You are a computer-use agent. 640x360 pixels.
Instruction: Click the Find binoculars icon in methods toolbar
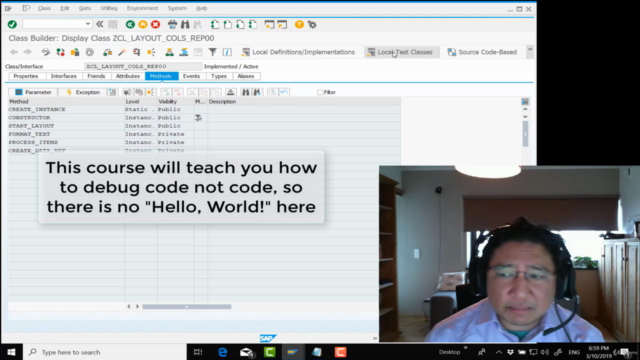coord(245,92)
